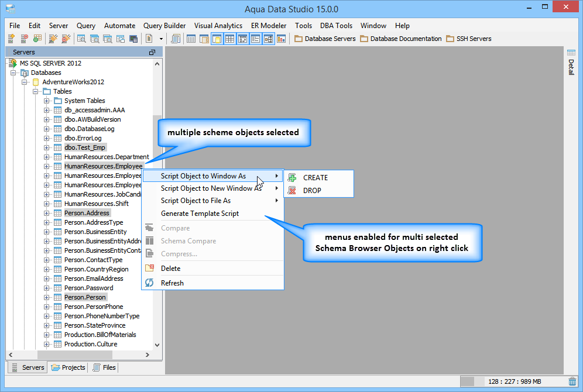The width and height of the screenshot is (583, 392).
Task: Click the Connect Server plug icon
Action: point(53,38)
